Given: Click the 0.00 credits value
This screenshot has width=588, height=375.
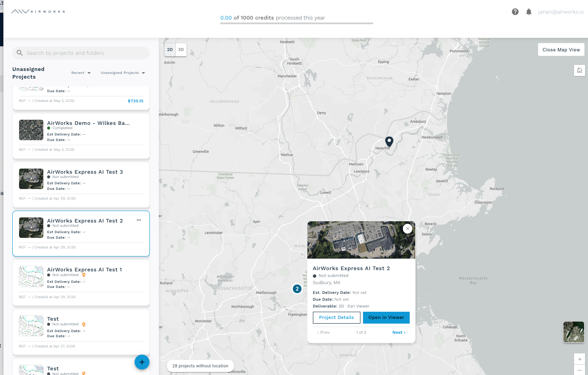Looking at the screenshot, I should point(226,18).
